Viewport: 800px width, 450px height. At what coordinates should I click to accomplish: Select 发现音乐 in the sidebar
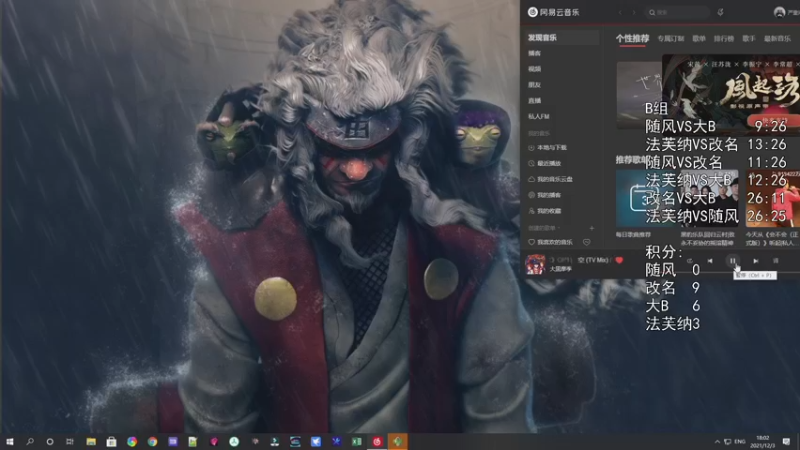point(562,37)
